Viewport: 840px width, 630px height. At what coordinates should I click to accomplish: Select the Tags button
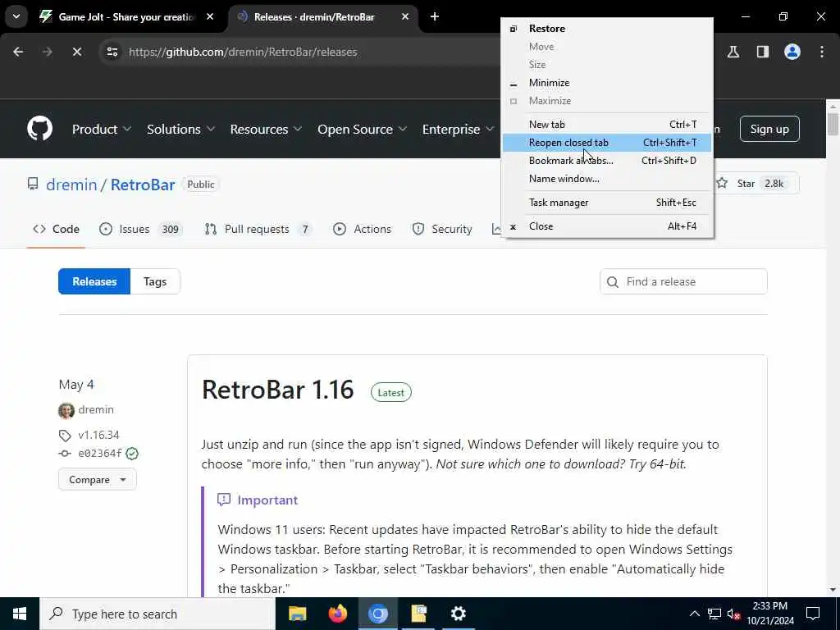pos(155,281)
